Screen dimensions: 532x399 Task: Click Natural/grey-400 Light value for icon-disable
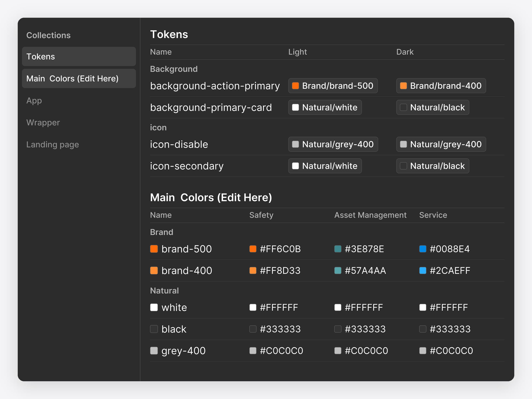[x=333, y=144]
